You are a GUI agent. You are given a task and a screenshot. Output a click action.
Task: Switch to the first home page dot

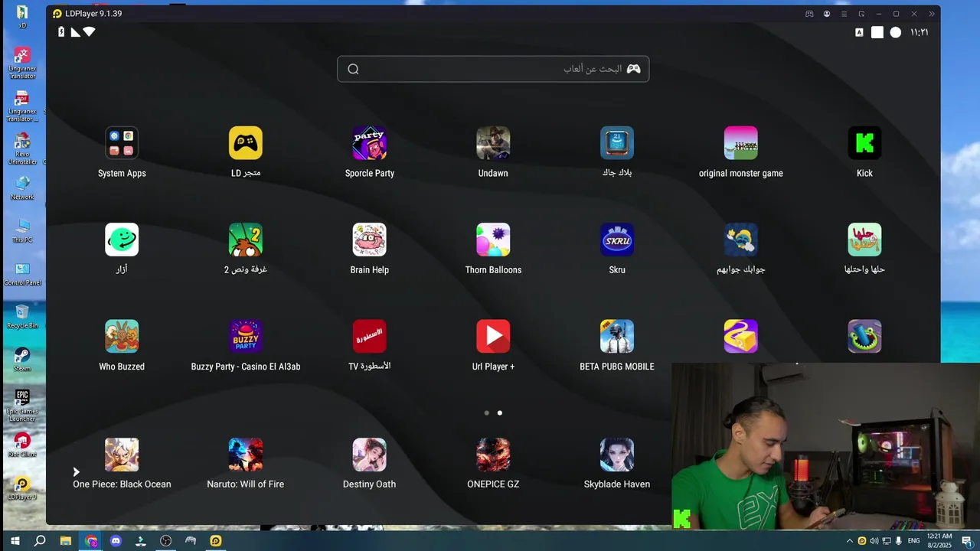(x=486, y=412)
